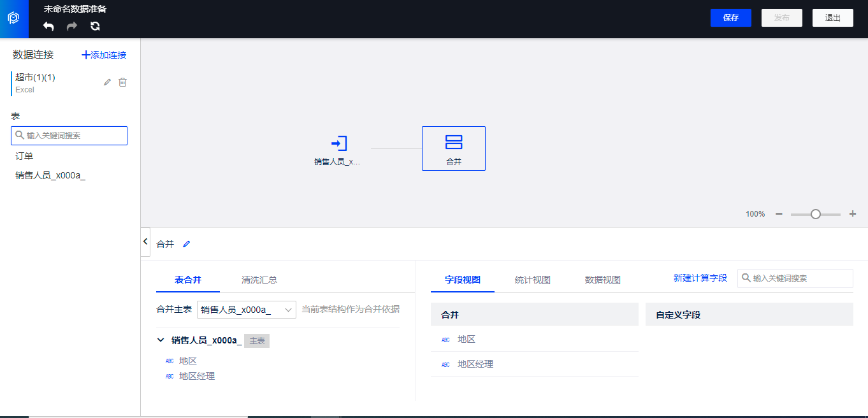Select 销售人员_x000a_ table in list
The width and height of the screenshot is (868, 418).
50,176
